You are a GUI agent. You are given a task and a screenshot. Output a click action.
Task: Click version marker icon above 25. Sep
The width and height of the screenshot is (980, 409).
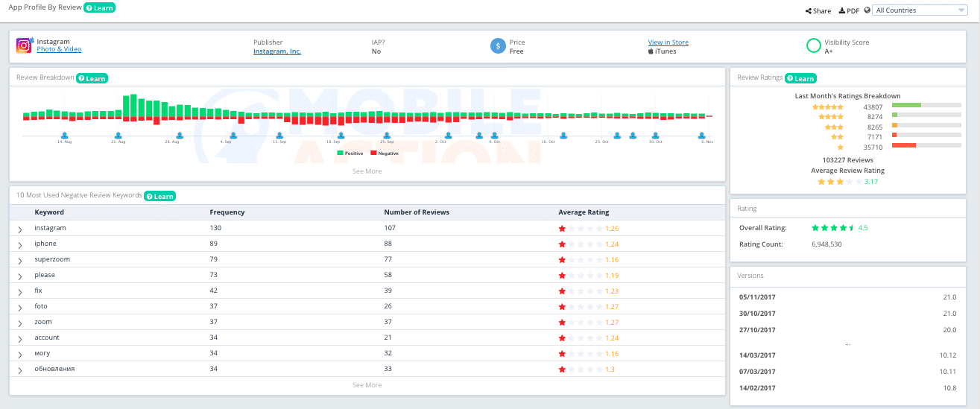click(x=387, y=136)
